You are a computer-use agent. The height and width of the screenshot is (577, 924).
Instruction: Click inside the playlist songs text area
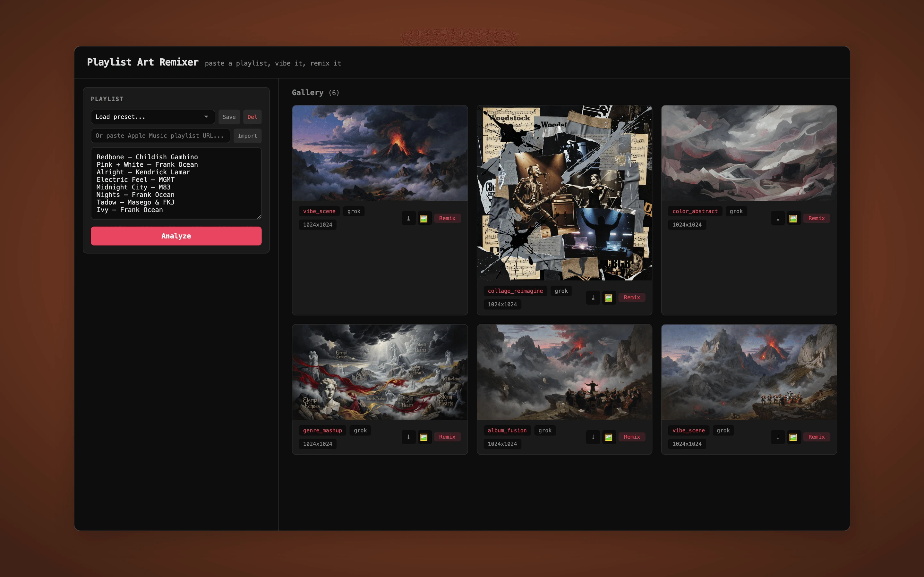[x=175, y=183]
